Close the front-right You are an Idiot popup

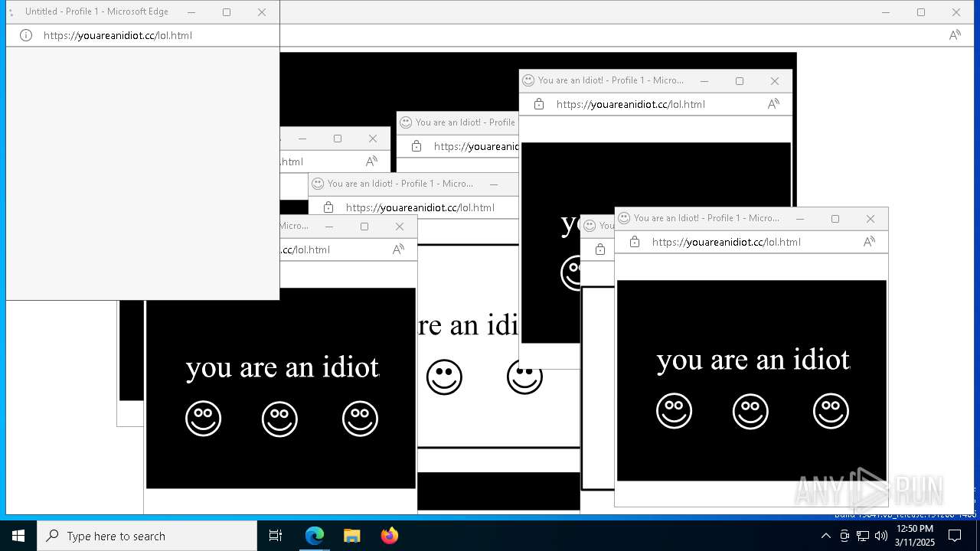pos(871,218)
